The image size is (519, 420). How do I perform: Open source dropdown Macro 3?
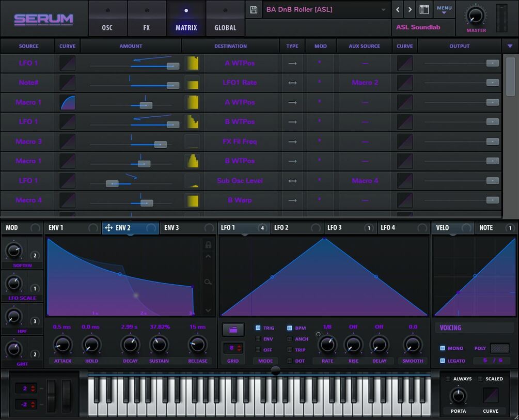[28, 142]
